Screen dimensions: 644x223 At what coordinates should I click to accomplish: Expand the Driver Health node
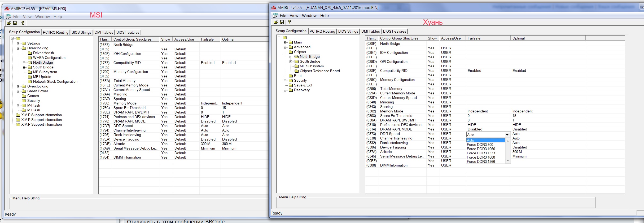point(24,53)
